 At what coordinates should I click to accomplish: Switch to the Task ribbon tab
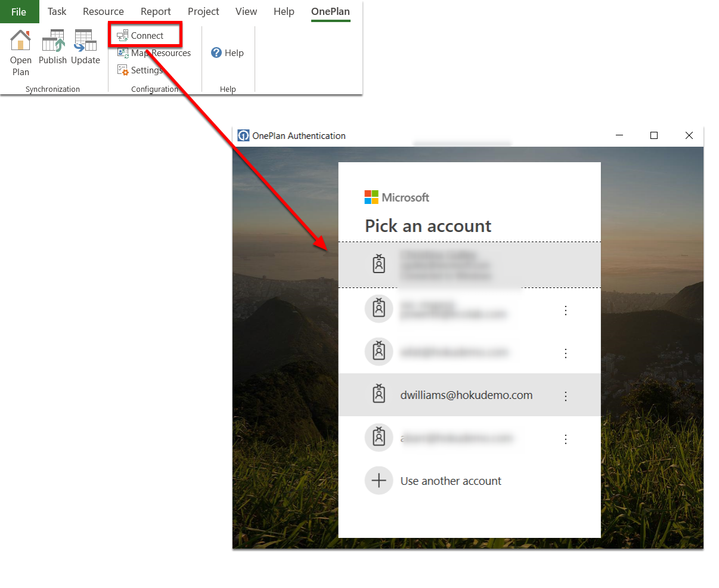pyautogui.click(x=57, y=11)
